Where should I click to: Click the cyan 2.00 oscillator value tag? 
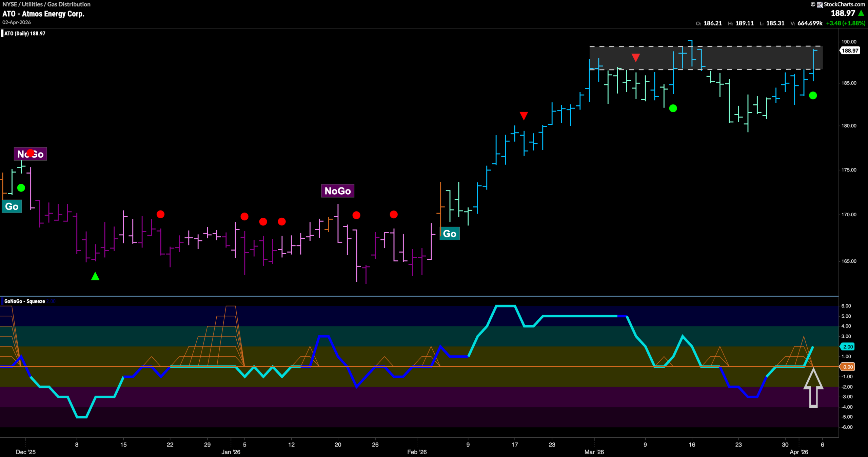[x=848, y=347]
